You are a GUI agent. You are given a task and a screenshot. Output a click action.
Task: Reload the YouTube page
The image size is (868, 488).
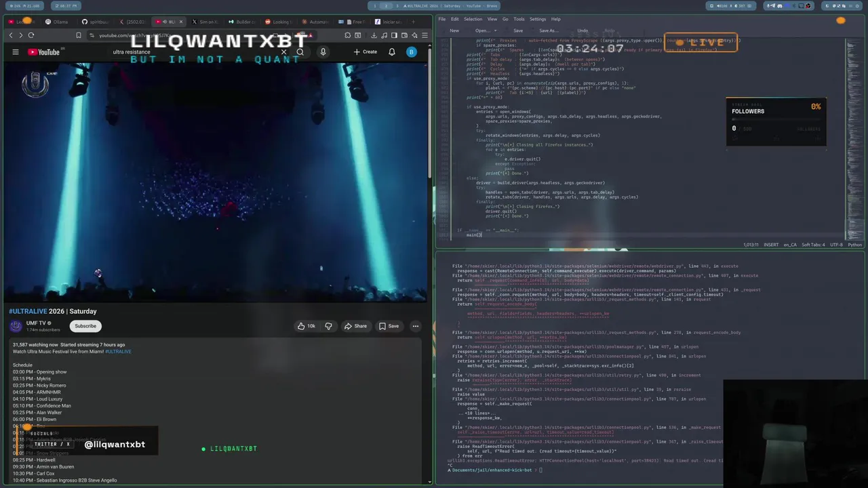31,35
